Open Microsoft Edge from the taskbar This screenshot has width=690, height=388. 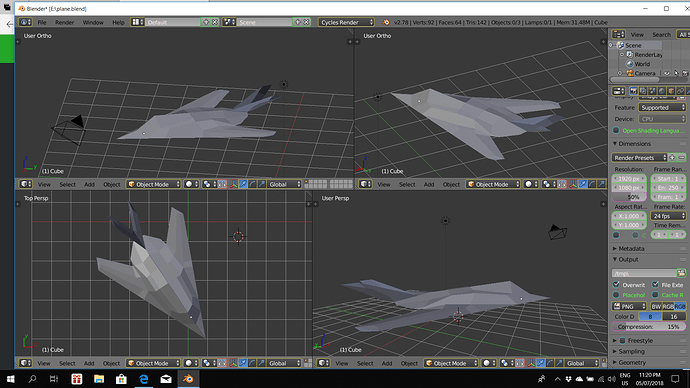click(143, 379)
